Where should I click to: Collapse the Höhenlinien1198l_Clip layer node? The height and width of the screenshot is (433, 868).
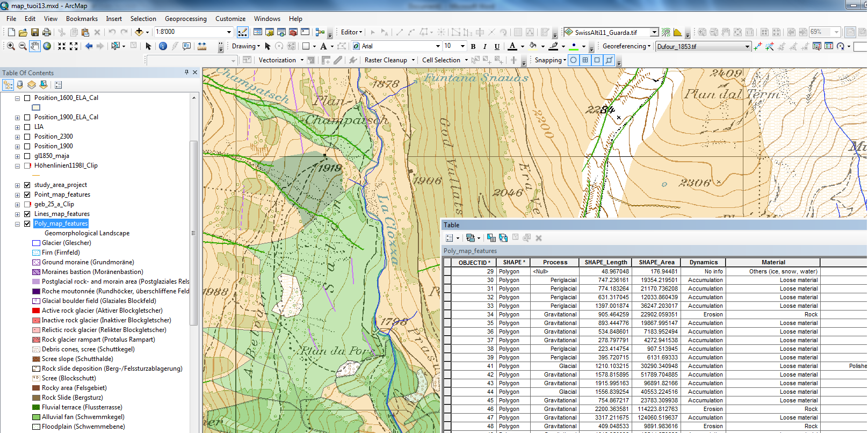[x=17, y=166]
